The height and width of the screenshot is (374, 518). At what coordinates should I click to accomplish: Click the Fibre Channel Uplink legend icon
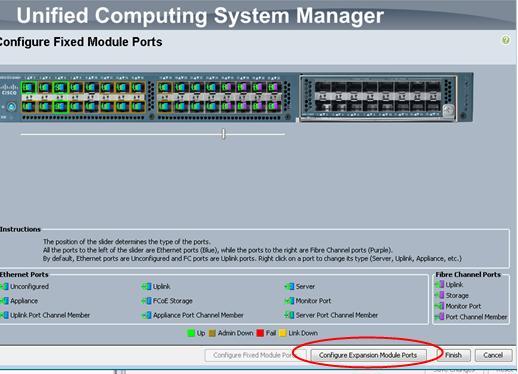(x=440, y=285)
